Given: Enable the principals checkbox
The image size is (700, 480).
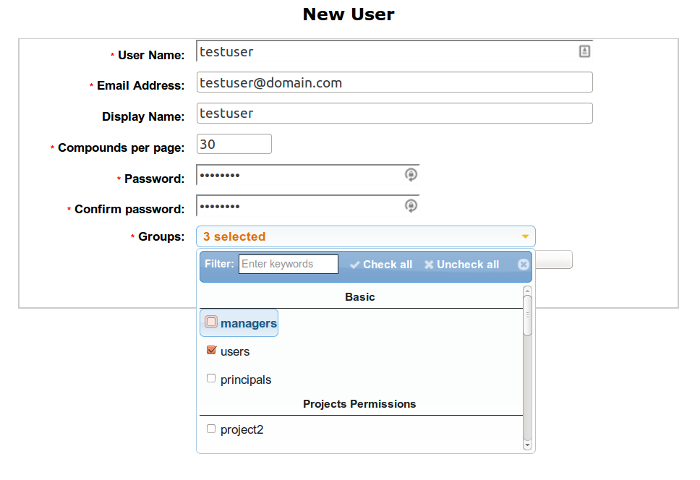Looking at the screenshot, I should click(211, 379).
